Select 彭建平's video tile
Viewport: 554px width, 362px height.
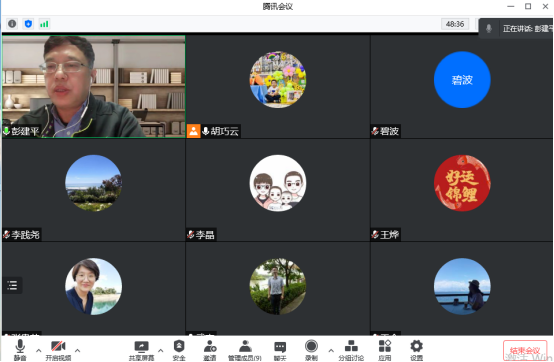point(94,87)
